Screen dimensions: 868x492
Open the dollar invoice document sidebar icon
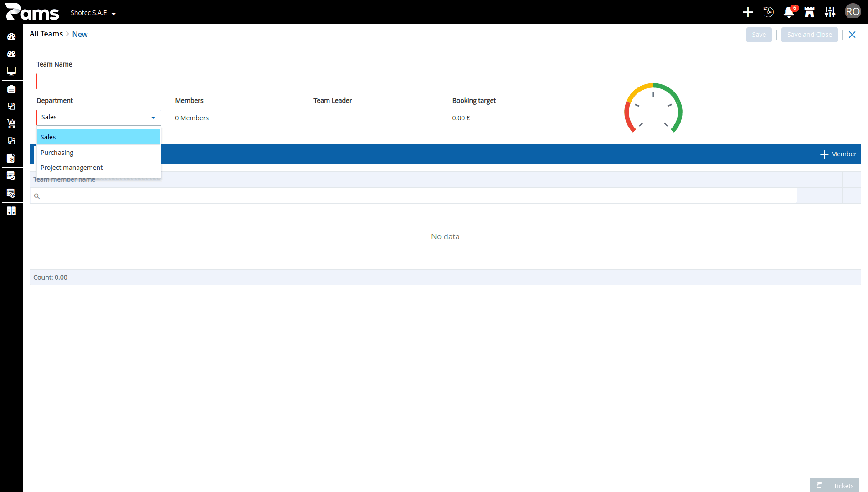tap(11, 158)
